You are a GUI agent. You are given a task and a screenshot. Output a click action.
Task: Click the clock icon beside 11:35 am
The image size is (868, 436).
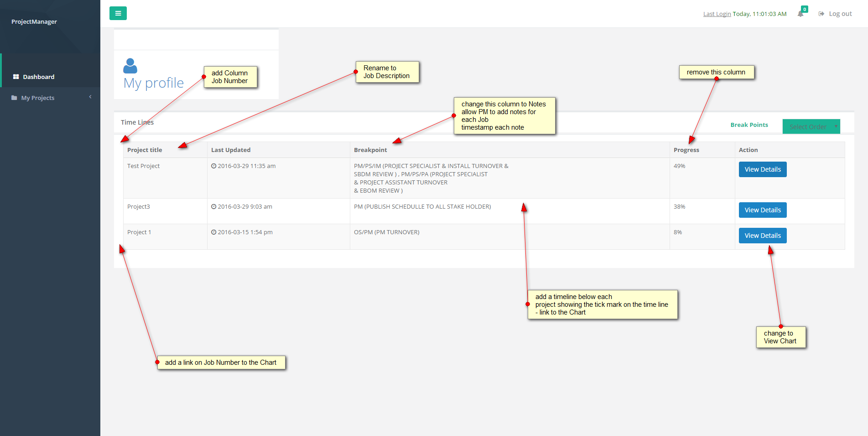(x=213, y=166)
